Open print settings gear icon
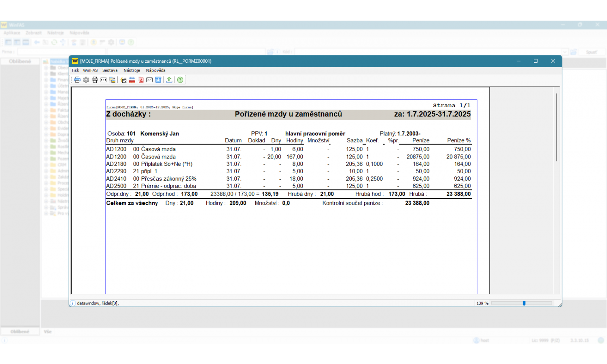The height and width of the screenshot is (364, 607). pyautogui.click(x=86, y=80)
